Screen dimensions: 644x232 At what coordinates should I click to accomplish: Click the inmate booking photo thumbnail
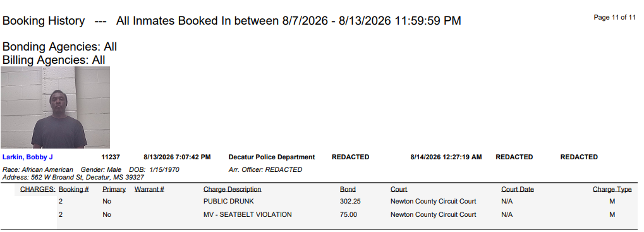click(55, 107)
